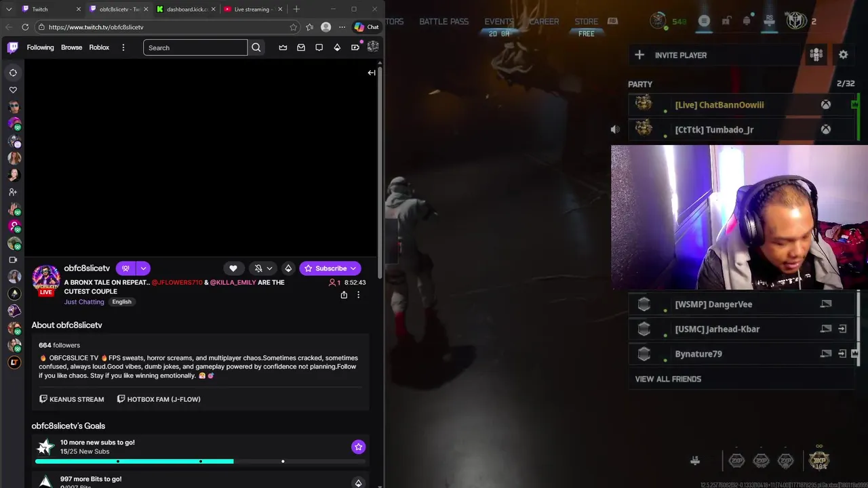
Task: Click the game padlock icon in the top bar
Action: (x=726, y=21)
